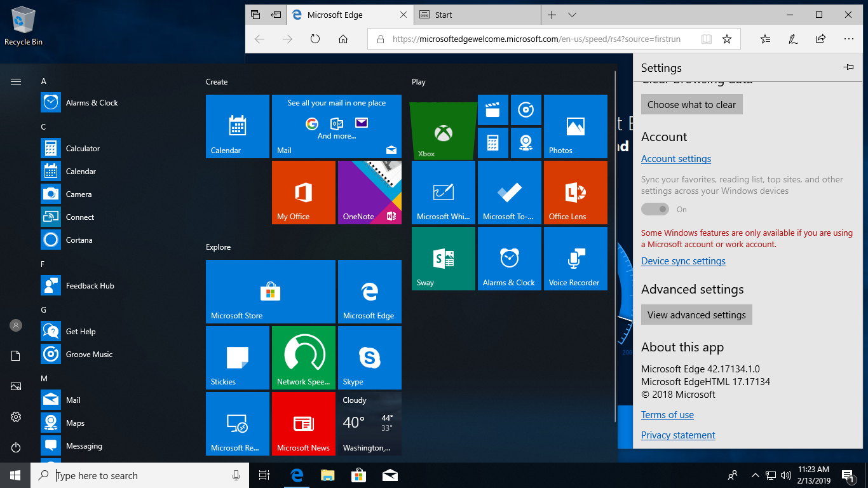Open the Edge tab list chevron
Viewport: 868px width, 488px height.
click(x=572, y=15)
